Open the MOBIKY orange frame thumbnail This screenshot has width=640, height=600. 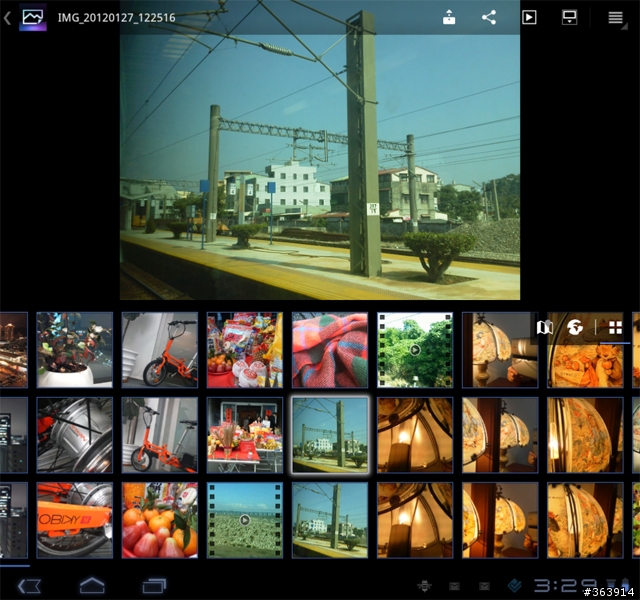point(75,520)
